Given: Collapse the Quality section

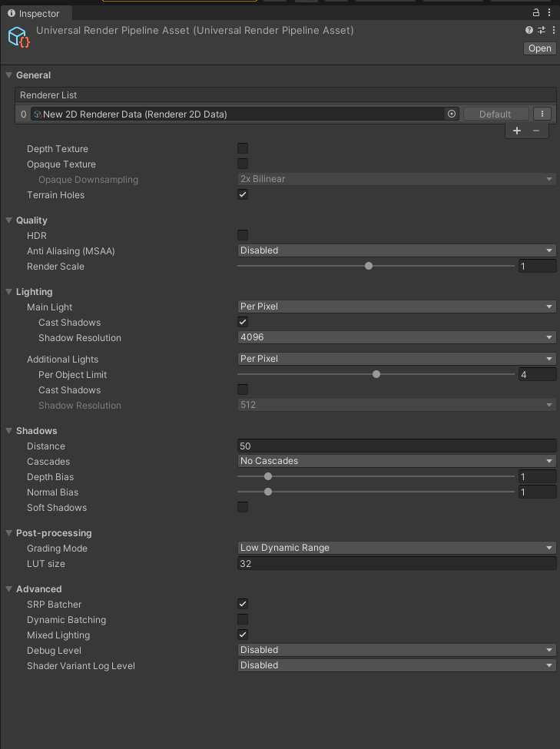Looking at the screenshot, I should (8, 220).
